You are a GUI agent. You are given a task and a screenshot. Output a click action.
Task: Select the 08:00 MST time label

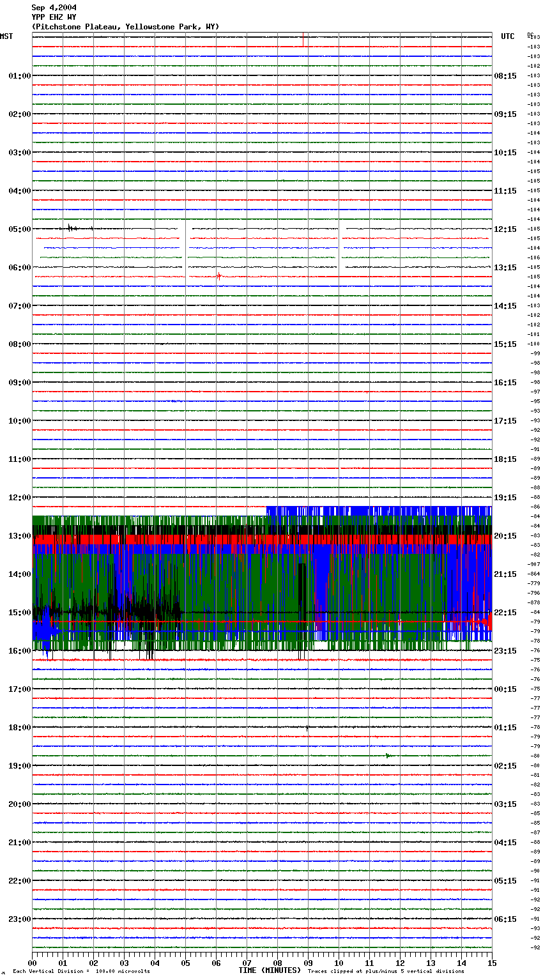pos(20,344)
